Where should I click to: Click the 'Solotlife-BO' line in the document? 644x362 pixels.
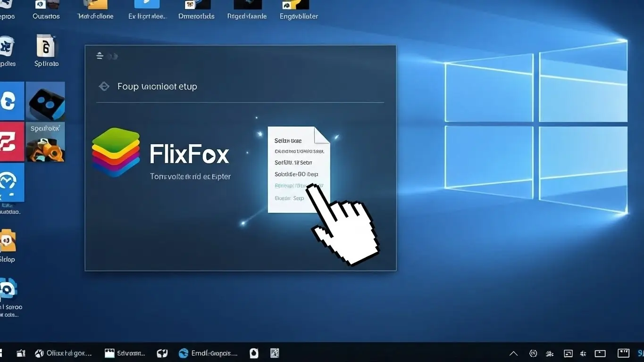coord(296,174)
